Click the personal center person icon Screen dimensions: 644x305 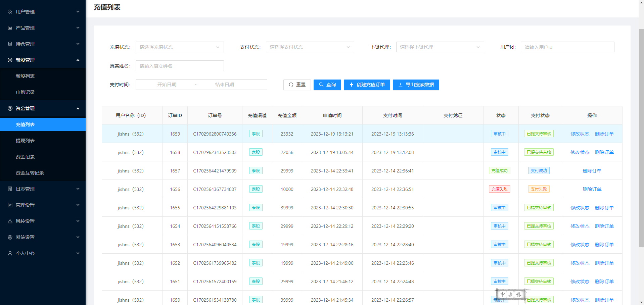tap(10, 253)
